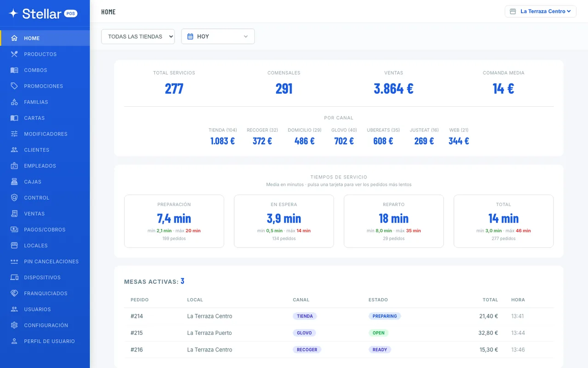Click the UberEats channel amount 608 €
This screenshot has width=588, height=368.
click(383, 141)
